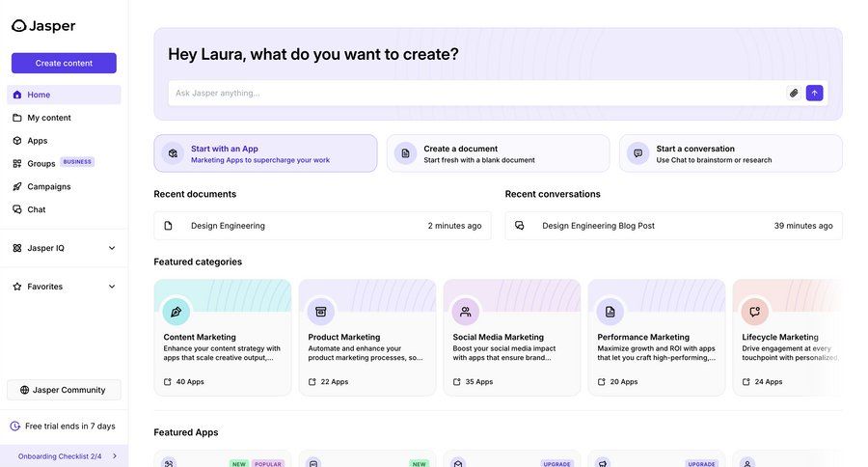Screen dimensions: 868x467
Task: Open Campaigns in the sidebar
Action: tap(64, 186)
